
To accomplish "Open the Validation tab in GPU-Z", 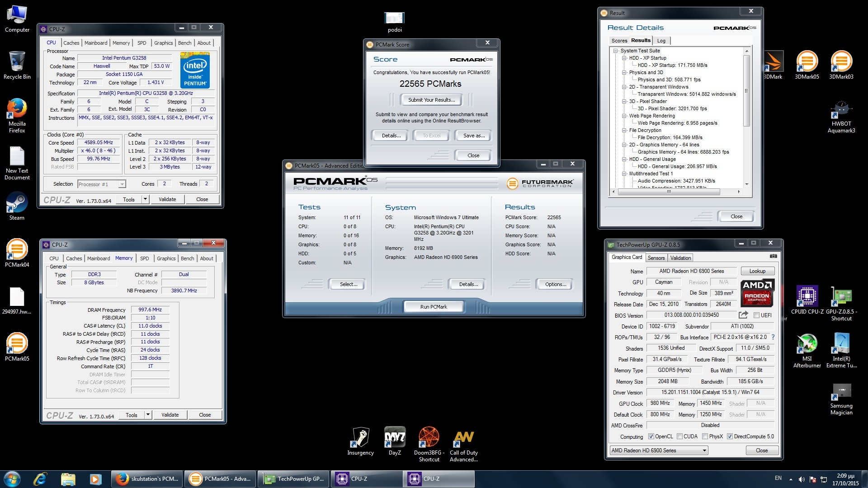I will [680, 258].
